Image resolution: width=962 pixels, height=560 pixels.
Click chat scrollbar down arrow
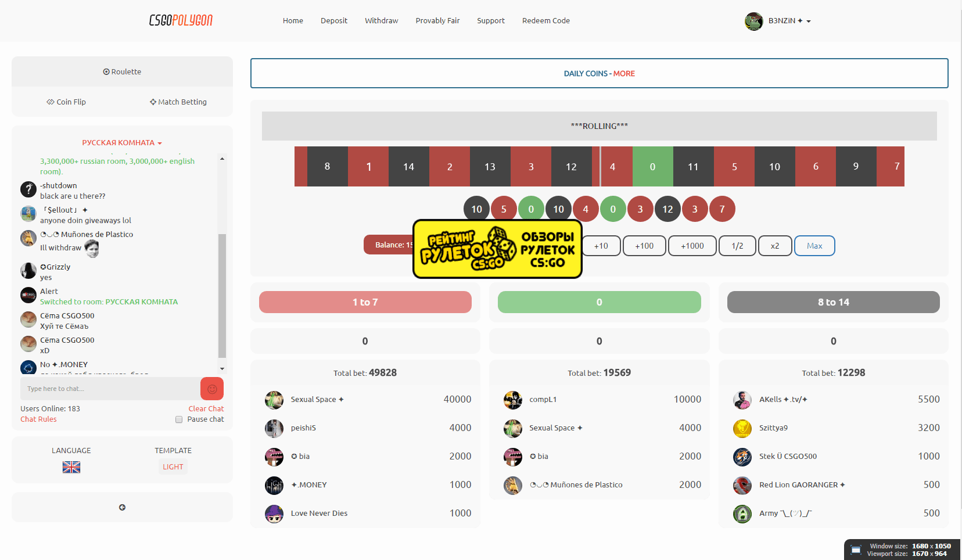click(222, 369)
